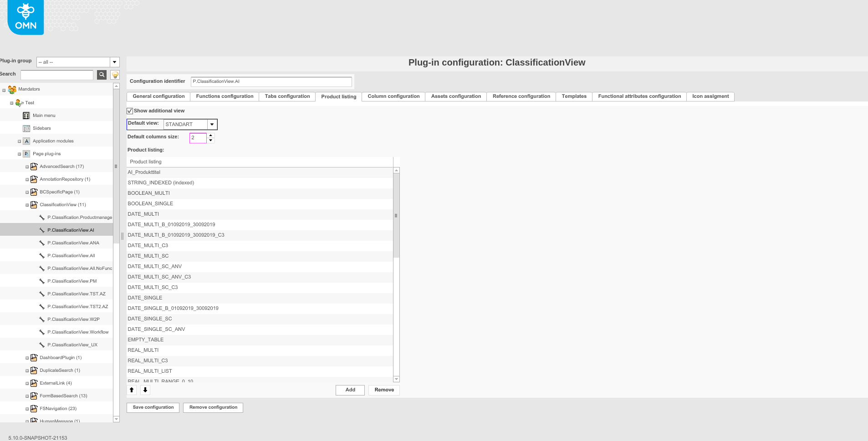The height and width of the screenshot is (441, 868).
Task: Click the Add button below the listing
Action: (x=350, y=390)
